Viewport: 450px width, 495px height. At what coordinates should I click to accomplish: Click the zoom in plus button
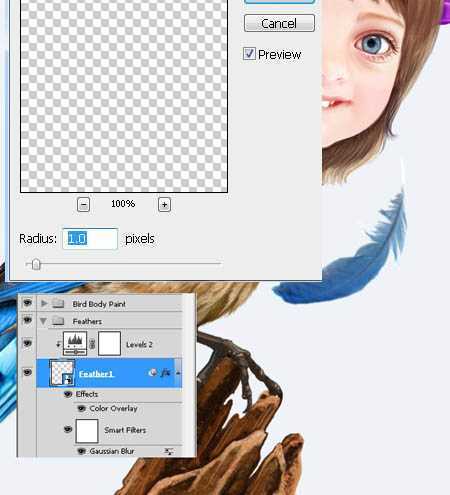coord(164,204)
